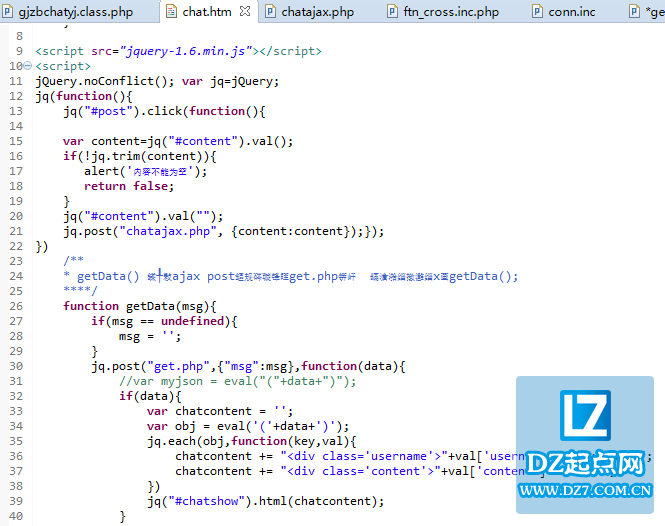Select the chat.htm editor tab
Viewport: 665px width, 526px height.
tap(207, 12)
